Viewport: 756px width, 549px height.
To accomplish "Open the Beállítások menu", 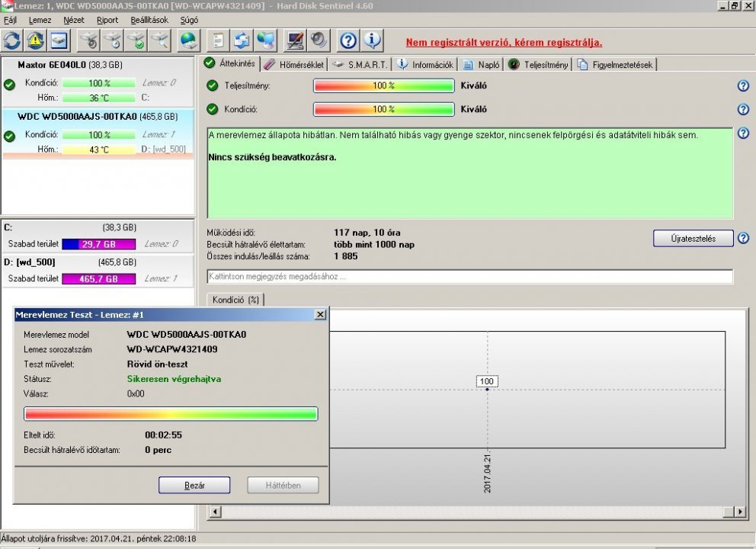I will coord(149,20).
